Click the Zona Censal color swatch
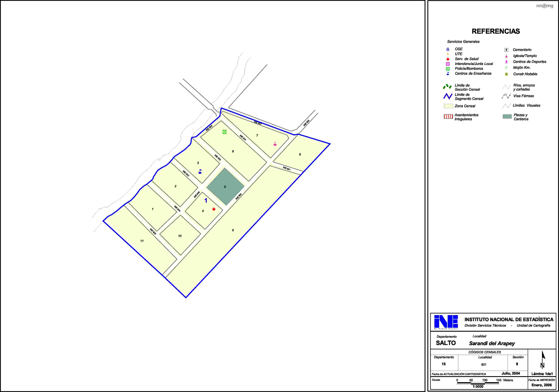The image size is (559, 392). 448,106
